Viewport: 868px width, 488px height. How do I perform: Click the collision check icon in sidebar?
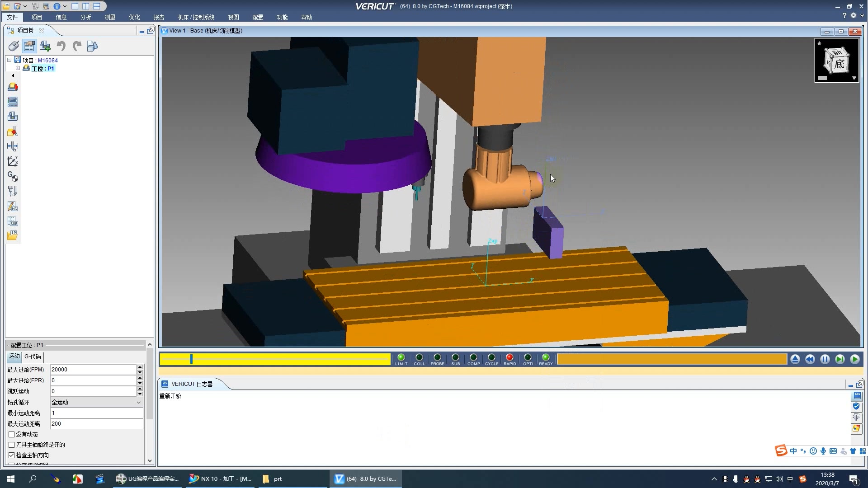tap(13, 132)
